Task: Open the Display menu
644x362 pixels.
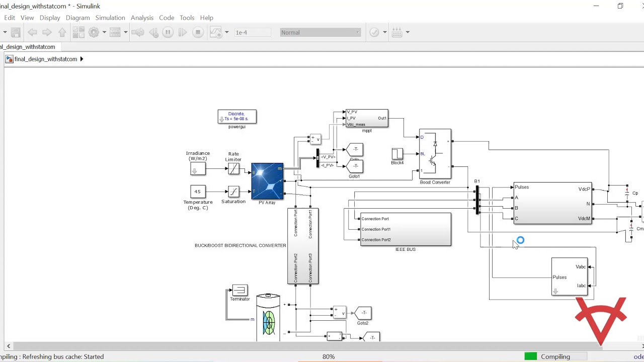Action: 50,18
